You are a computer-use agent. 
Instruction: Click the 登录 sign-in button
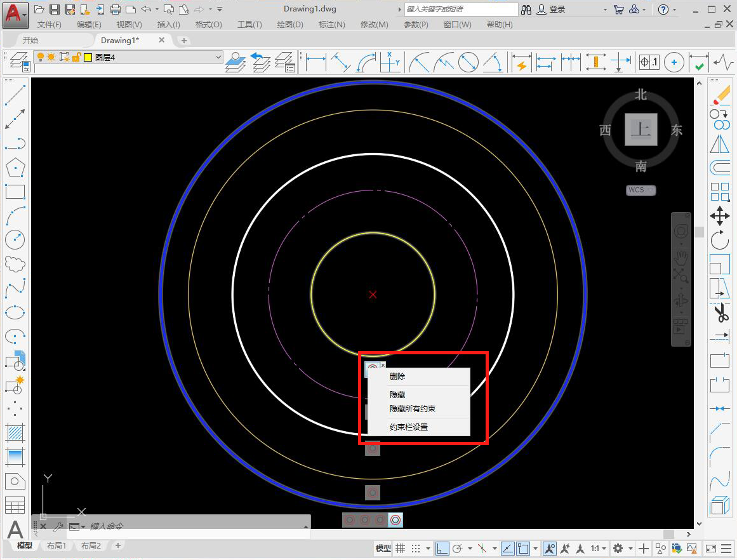coord(551,10)
